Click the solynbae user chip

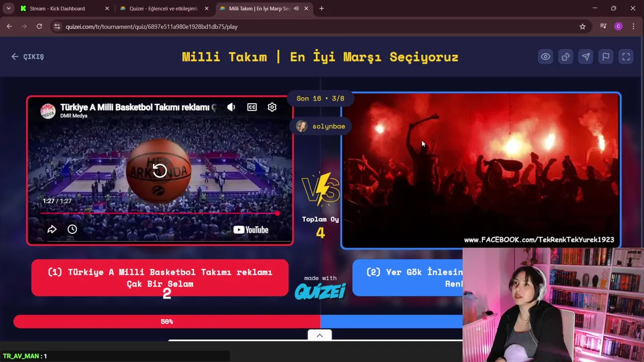320,126
